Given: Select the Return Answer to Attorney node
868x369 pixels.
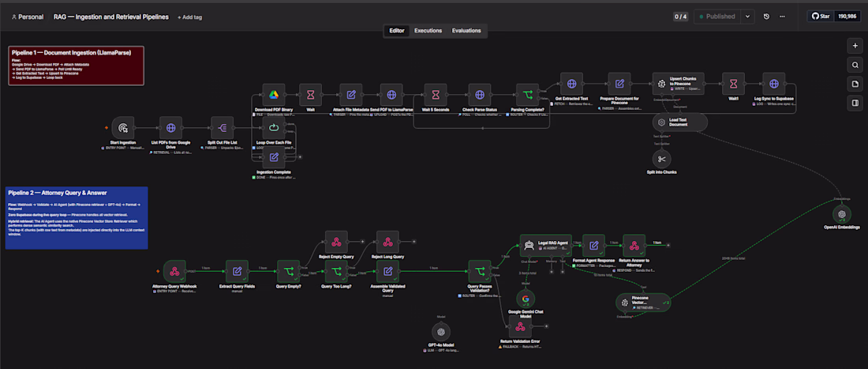Looking at the screenshot, I should point(634,246).
